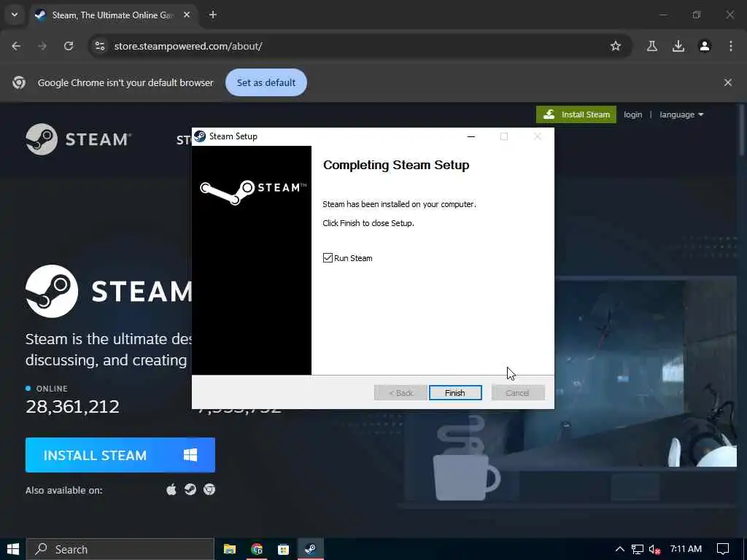Dismiss the default browser notification bar
This screenshot has height=560, width=747.
tap(727, 82)
